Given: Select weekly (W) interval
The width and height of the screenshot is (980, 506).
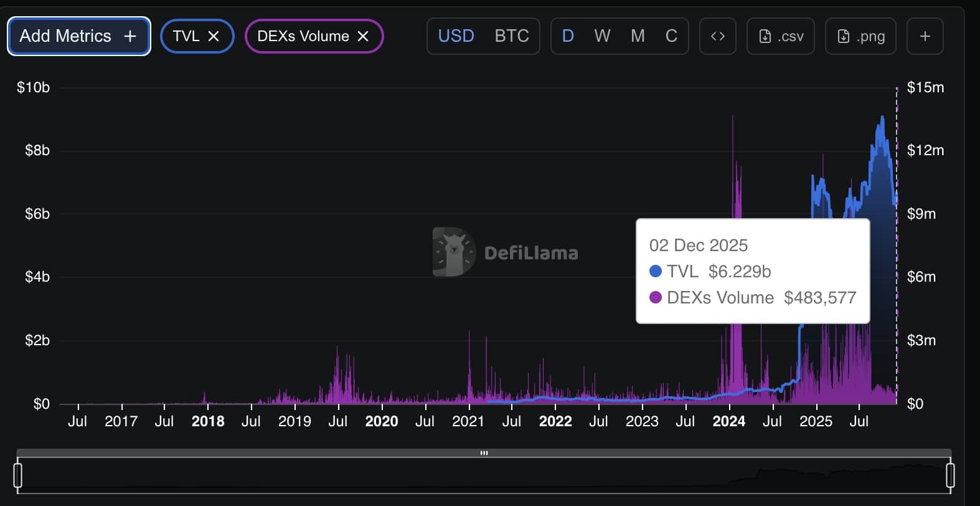Looking at the screenshot, I should [x=602, y=36].
